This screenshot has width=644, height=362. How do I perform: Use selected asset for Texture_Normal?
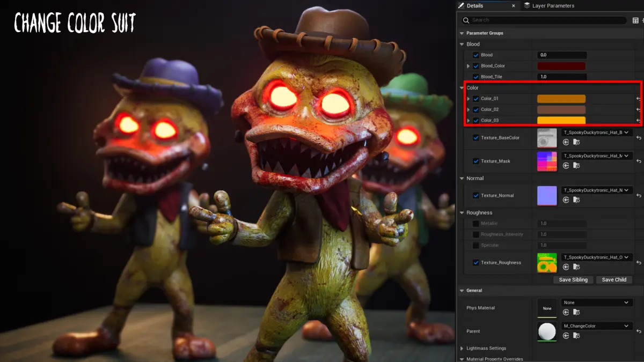[566, 200]
